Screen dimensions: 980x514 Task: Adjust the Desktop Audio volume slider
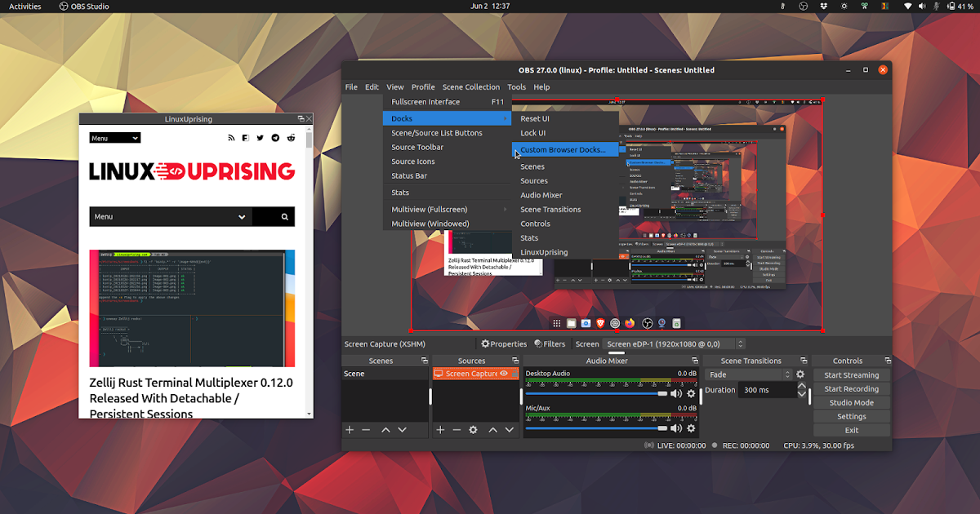point(597,394)
